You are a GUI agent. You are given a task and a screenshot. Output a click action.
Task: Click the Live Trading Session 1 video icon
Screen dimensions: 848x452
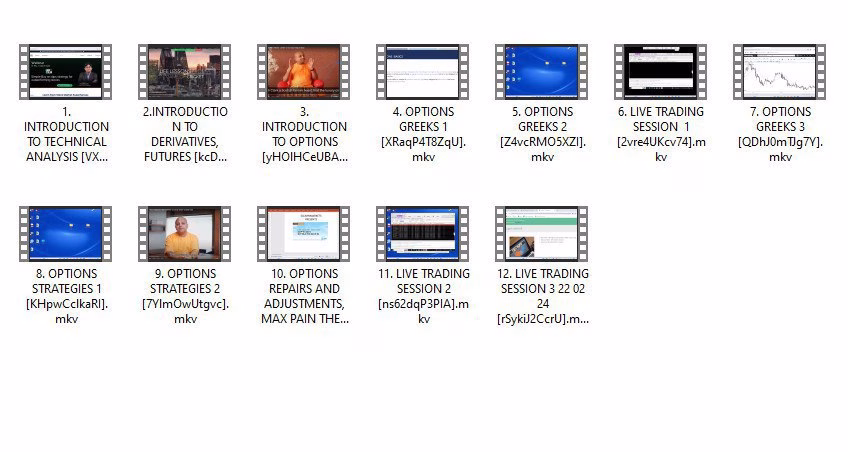pyautogui.click(x=660, y=71)
